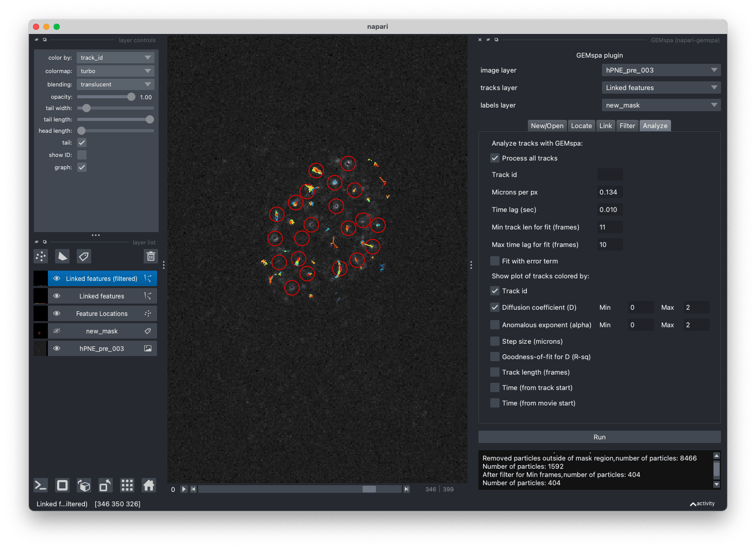Toggle grid mode button
756x549 pixels.
coord(127,485)
